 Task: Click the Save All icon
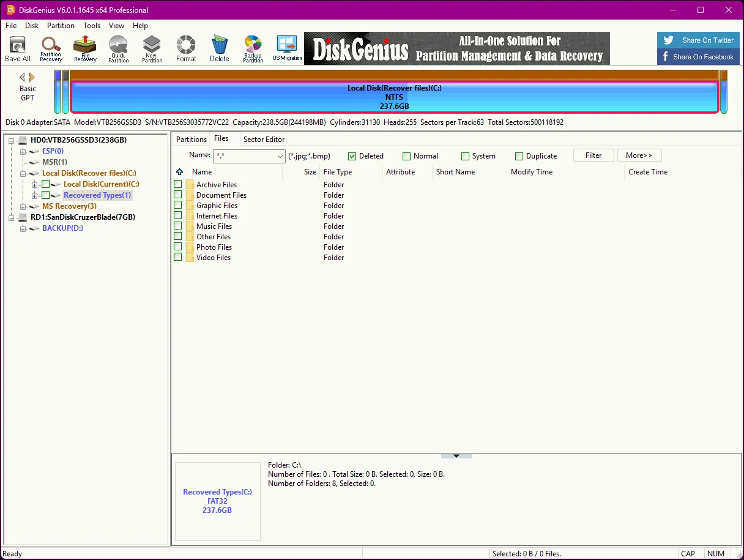pyautogui.click(x=17, y=48)
